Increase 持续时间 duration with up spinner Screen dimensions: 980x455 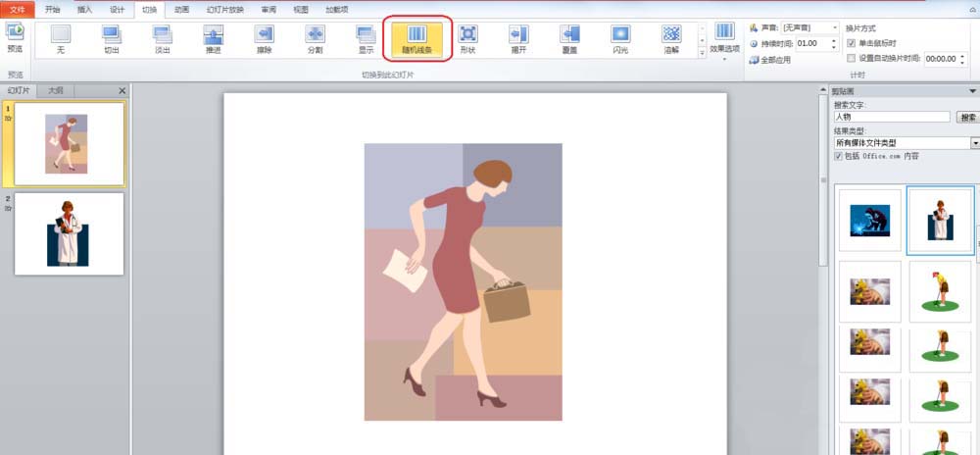[x=833, y=40]
